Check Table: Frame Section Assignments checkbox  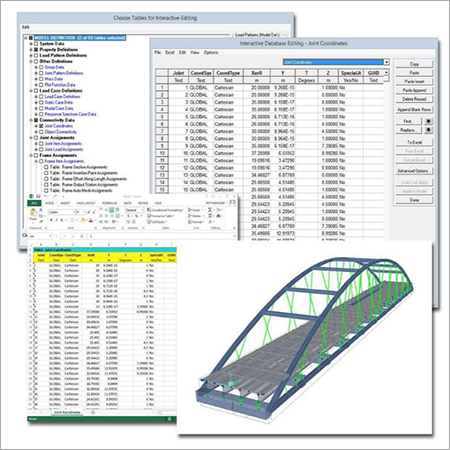(x=46, y=167)
